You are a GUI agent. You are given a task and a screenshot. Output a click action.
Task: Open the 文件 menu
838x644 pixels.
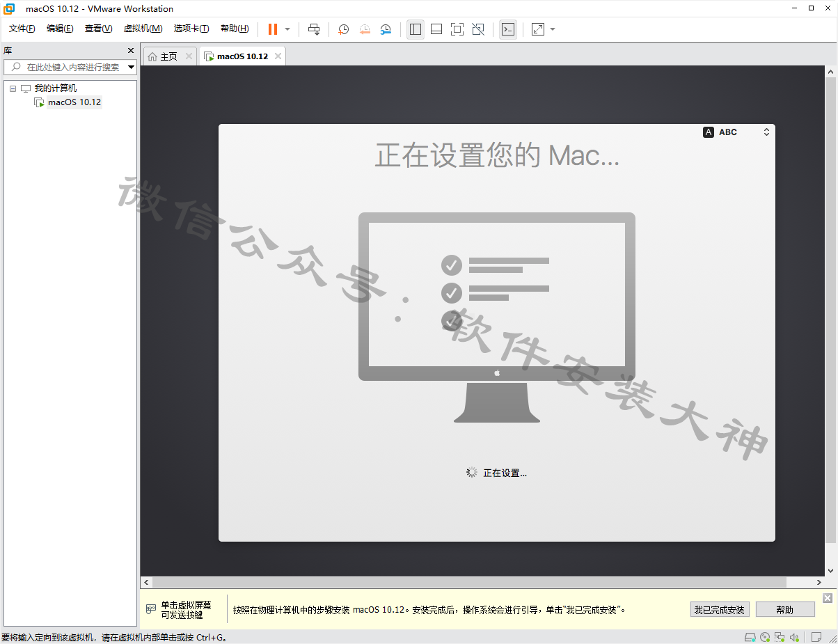point(22,29)
